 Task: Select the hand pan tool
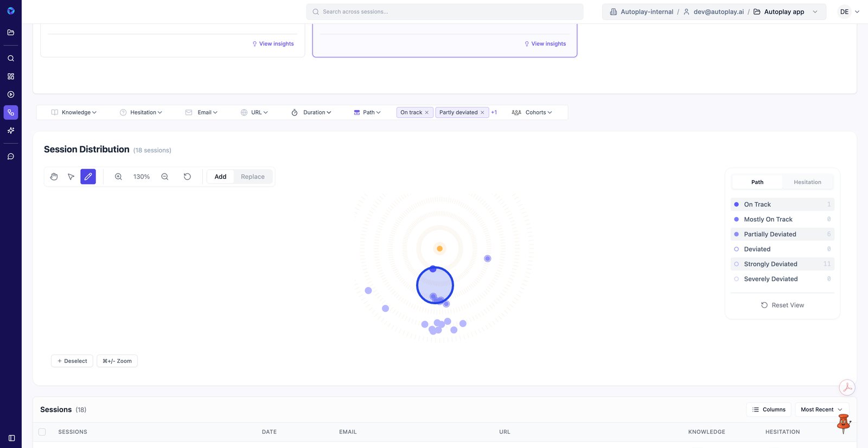(54, 177)
